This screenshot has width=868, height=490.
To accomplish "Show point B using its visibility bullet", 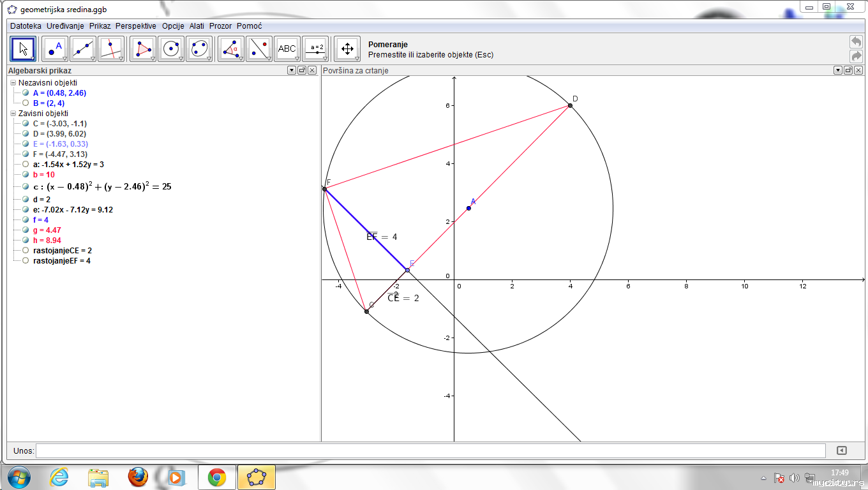I will (x=26, y=103).
